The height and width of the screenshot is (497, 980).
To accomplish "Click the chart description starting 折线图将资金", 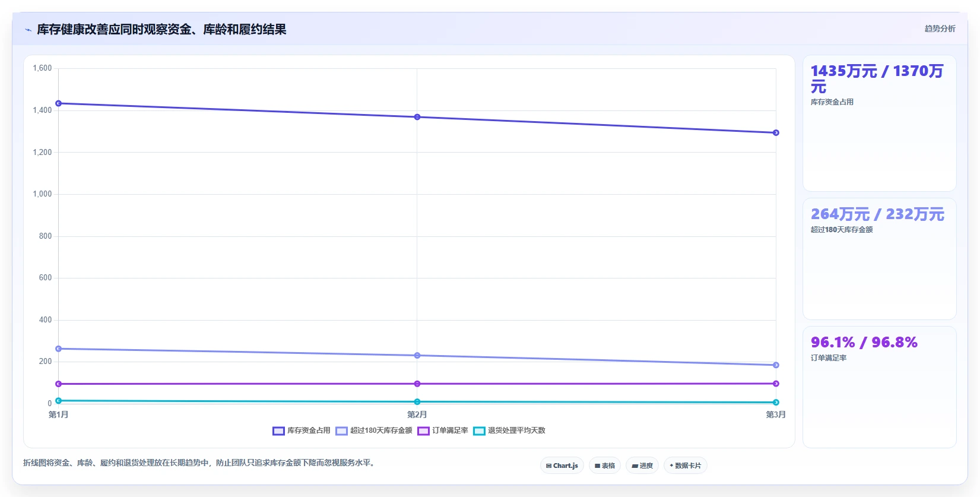I will [x=200, y=463].
